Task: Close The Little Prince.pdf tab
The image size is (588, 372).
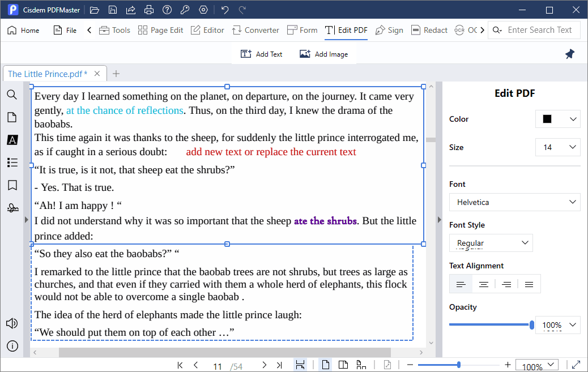Action: pyautogui.click(x=97, y=74)
